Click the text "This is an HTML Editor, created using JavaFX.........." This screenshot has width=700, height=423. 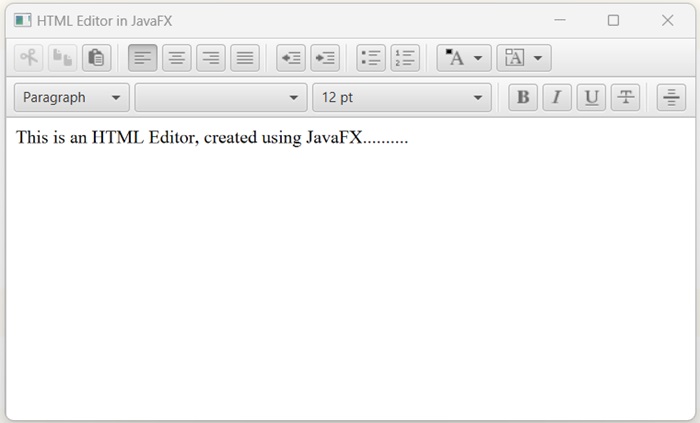point(212,137)
